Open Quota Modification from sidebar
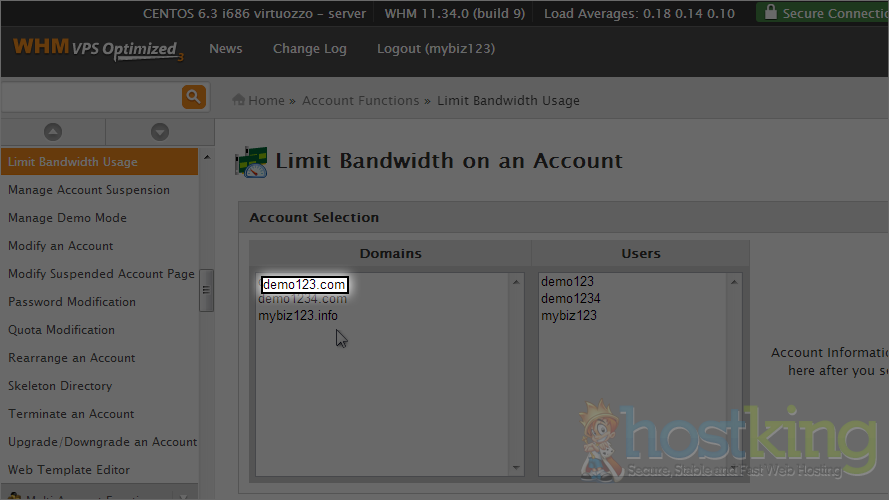The width and height of the screenshot is (889, 500). [x=61, y=330]
